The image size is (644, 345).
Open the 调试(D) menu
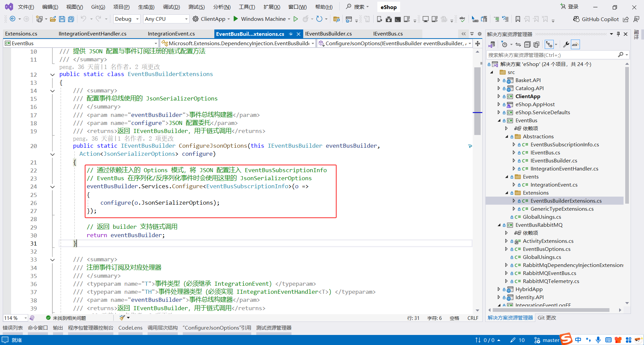[171, 7]
